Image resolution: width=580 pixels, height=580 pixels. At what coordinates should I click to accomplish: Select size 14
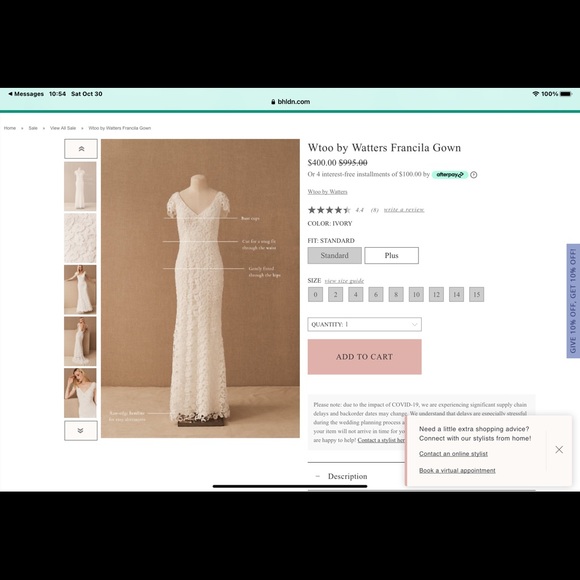(456, 294)
